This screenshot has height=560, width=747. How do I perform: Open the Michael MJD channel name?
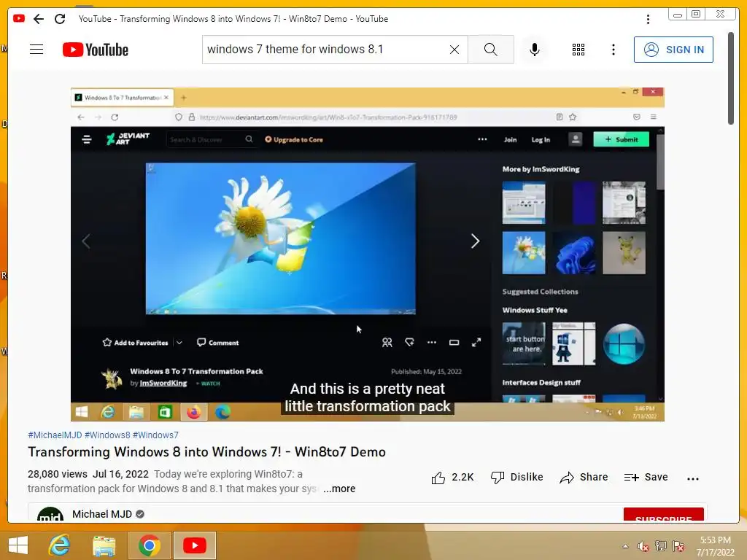(102, 514)
